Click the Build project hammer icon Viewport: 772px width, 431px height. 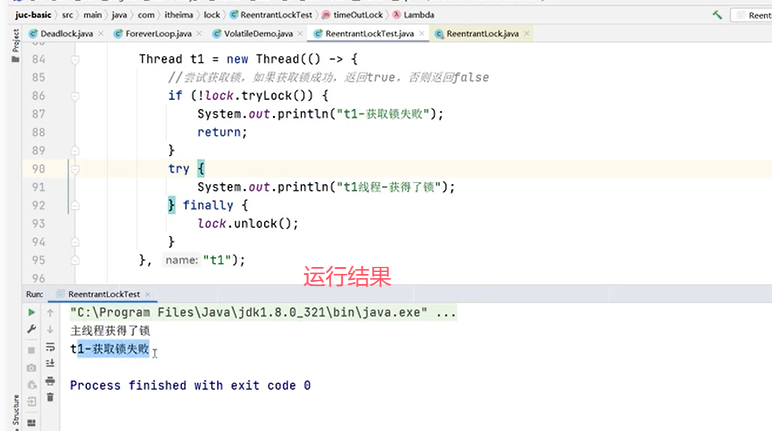[717, 15]
